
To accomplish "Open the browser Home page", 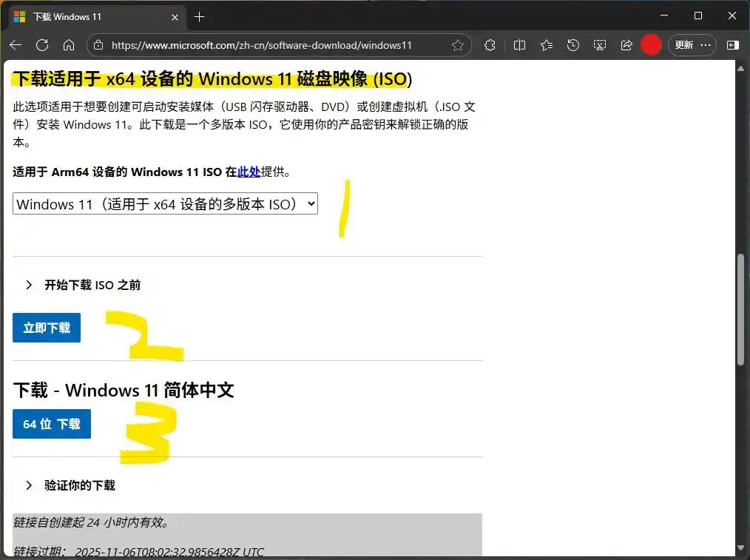I will pos(70,45).
